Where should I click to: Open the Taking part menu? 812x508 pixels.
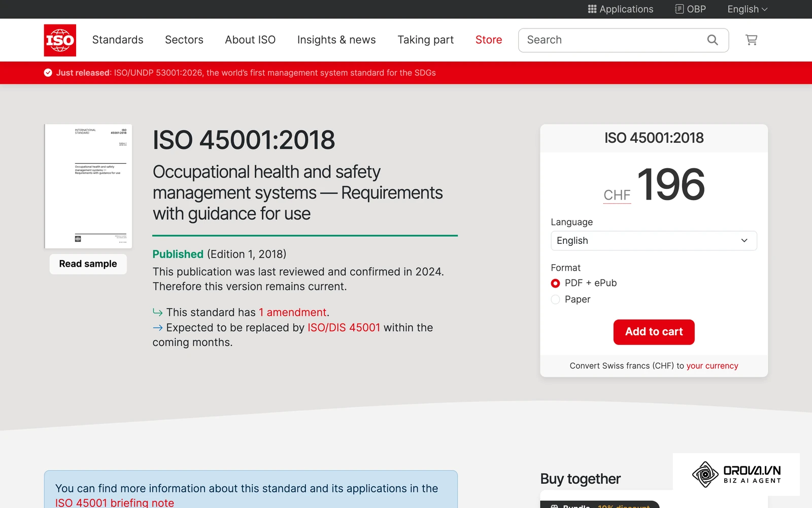point(425,40)
